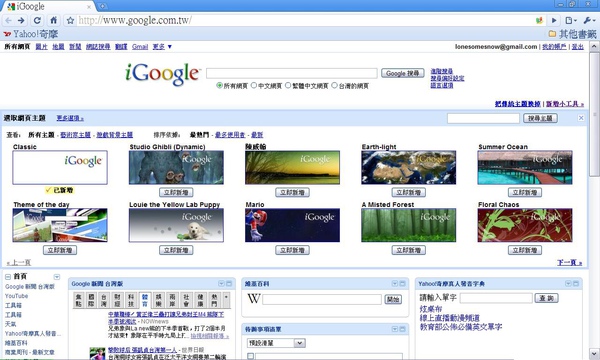The image size is (600, 360).
Task: Select the A Misted Forest theme thumbnail
Action: (409, 225)
